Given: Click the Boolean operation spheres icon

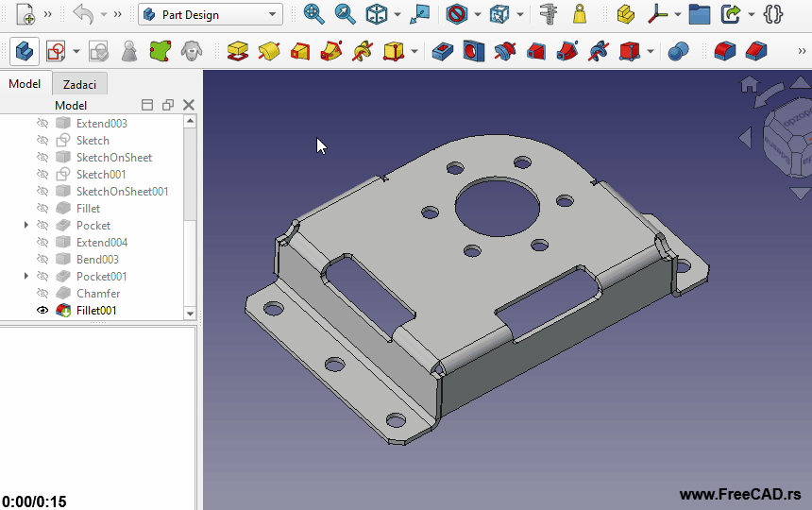Looking at the screenshot, I should tap(678, 51).
